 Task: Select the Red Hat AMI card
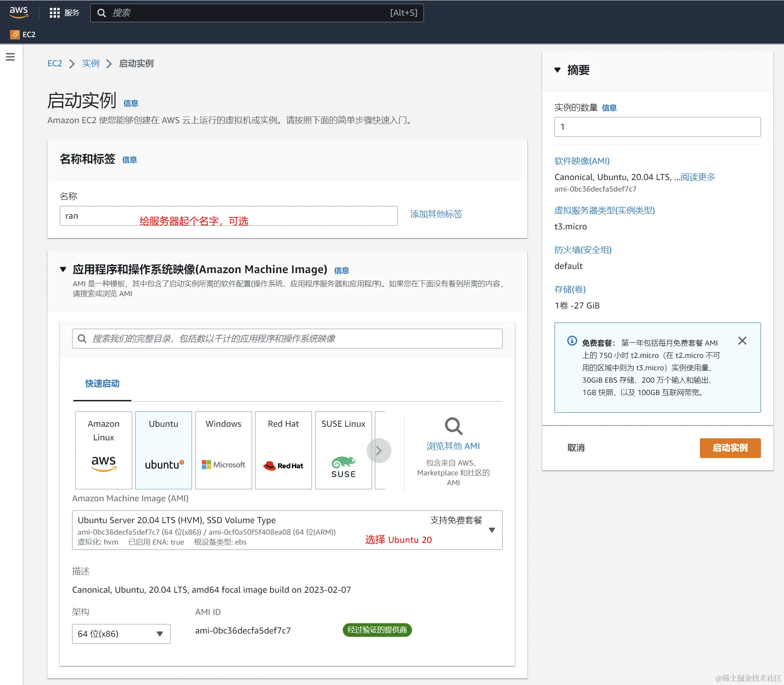click(283, 450)
